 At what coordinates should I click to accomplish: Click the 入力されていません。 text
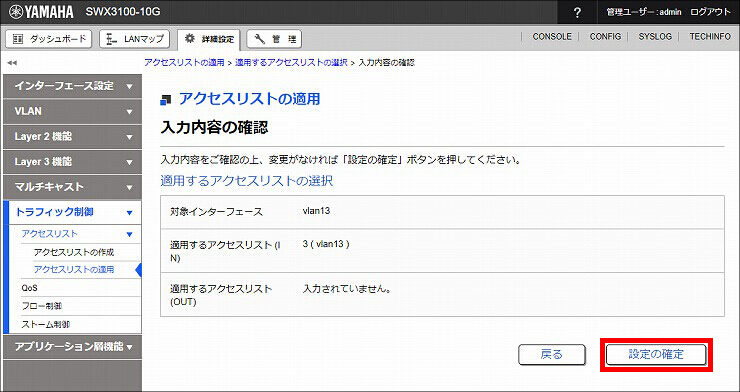pos(347,288)
